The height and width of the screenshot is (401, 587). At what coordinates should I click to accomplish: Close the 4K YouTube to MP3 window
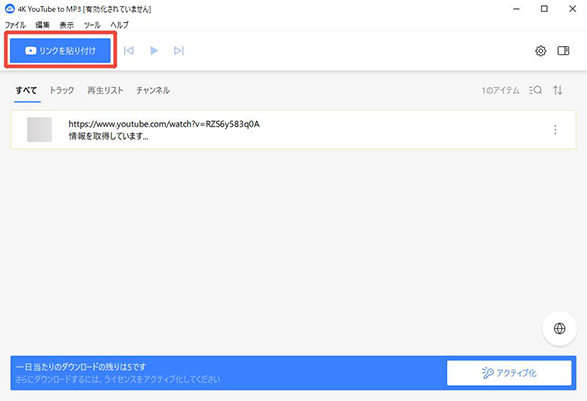(x=572, y=9)
